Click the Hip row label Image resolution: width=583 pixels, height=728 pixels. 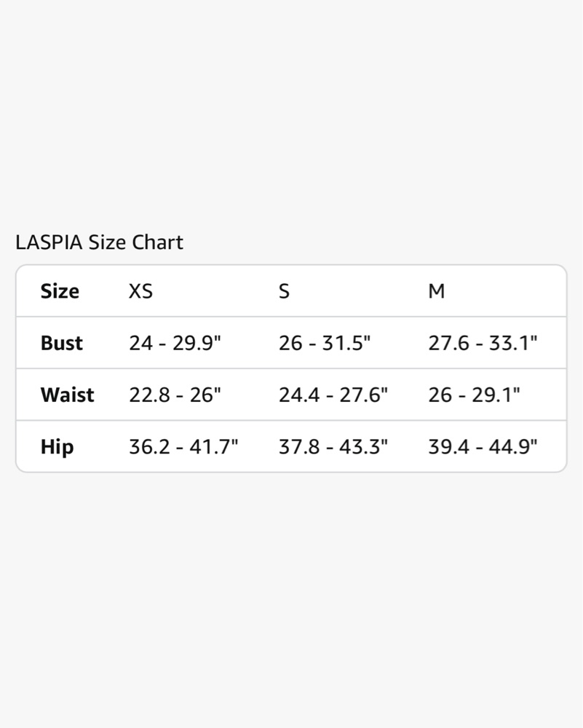[x=57, y=447]
